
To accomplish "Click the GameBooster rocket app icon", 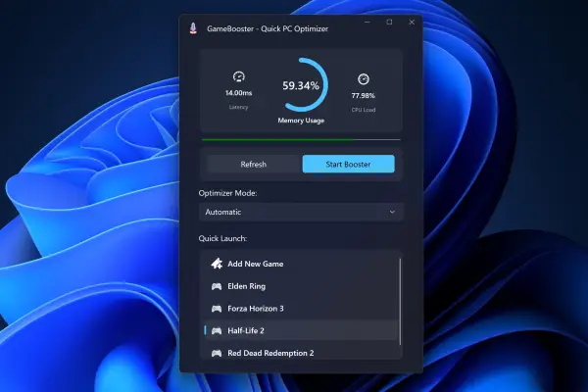I will pos(192,28).
